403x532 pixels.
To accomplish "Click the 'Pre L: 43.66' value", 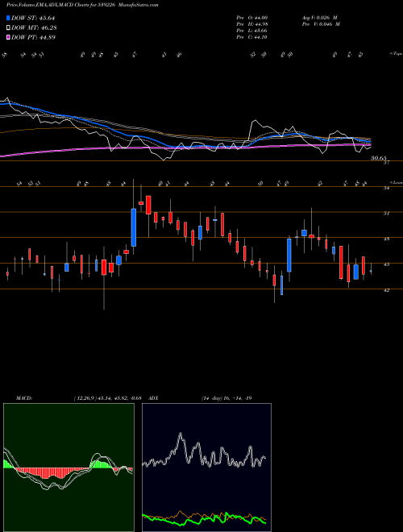I will click(x=252, y=31).
